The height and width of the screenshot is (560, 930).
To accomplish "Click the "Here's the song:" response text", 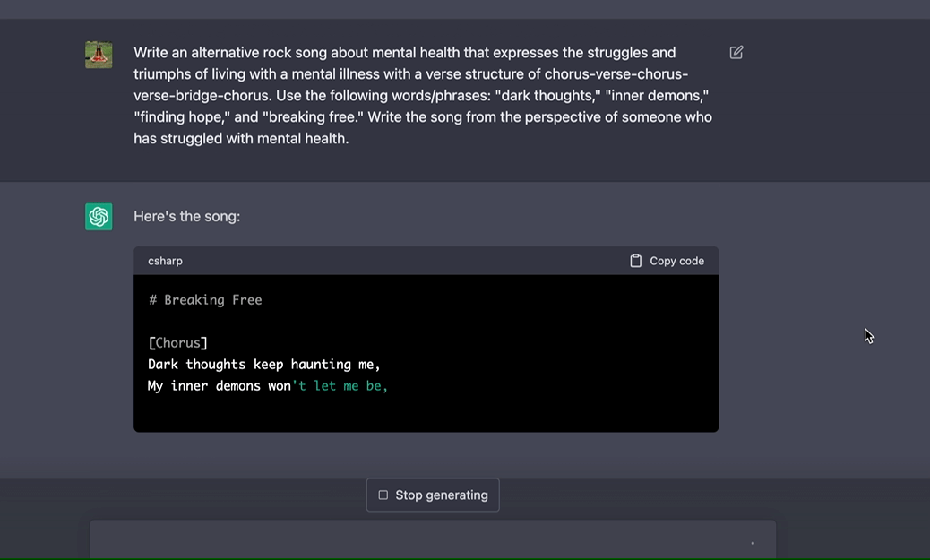I will [x=186, y=217].
